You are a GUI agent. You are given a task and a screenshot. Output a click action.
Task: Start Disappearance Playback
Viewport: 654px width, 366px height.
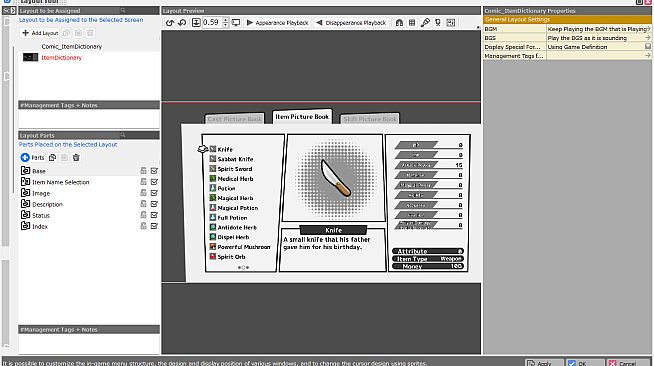click(x=351, y=23)
